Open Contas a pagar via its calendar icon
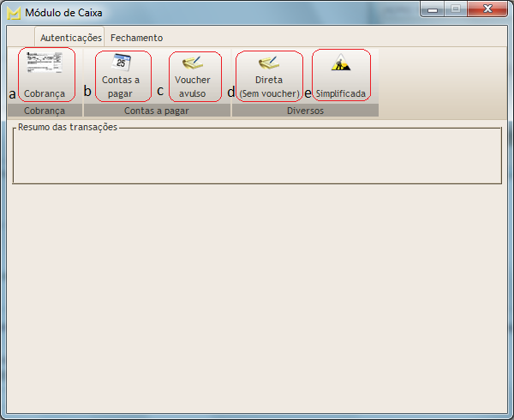The height and width of the screenshot is (420, 514). pos(122,63)
